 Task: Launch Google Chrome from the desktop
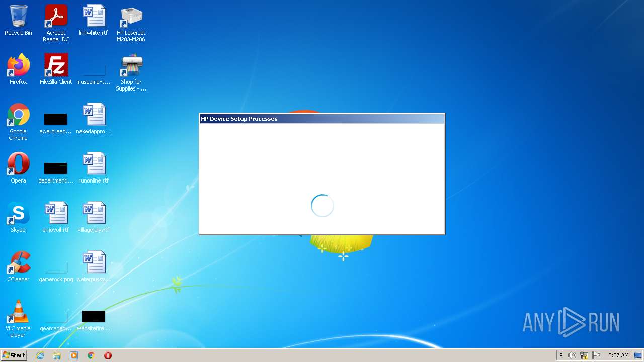(18, 122)
